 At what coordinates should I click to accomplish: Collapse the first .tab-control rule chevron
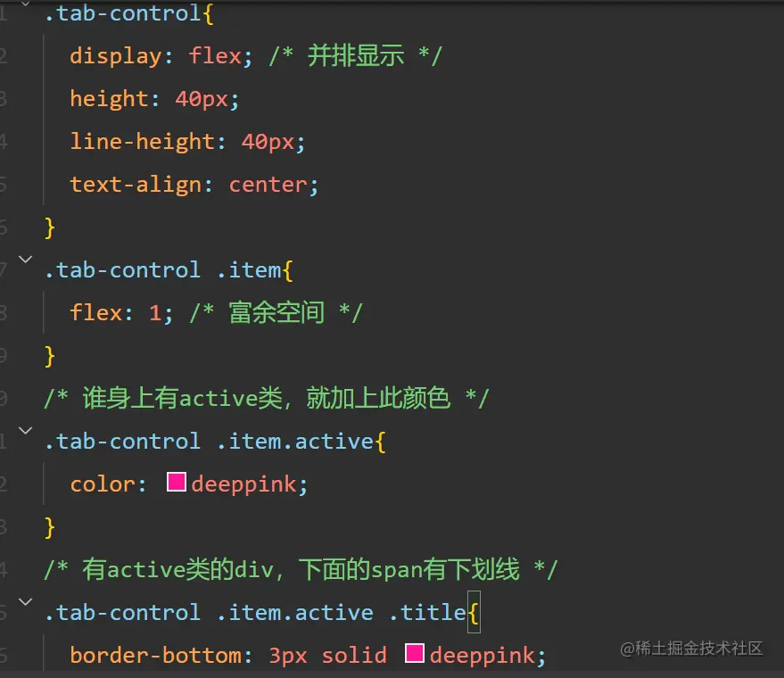pos(26,4)
